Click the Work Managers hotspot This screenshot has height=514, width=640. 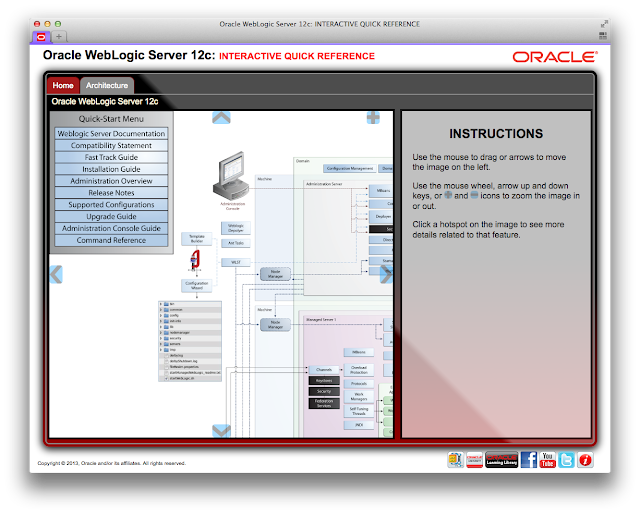click(359, 396)
